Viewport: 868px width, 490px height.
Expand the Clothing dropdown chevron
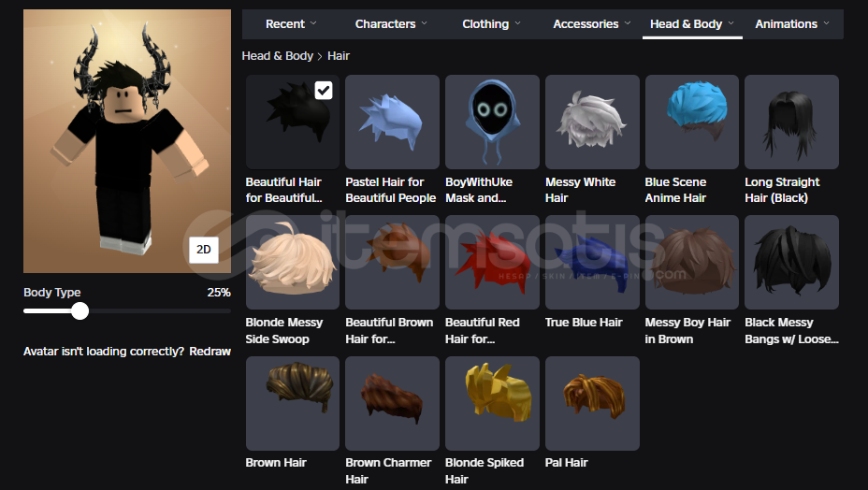point(517,23)
